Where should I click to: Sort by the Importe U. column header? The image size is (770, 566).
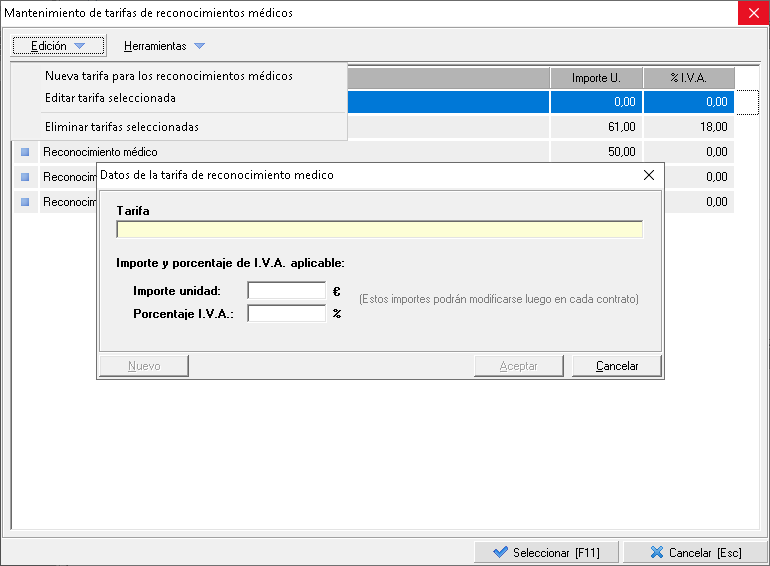[x=596, y=78]
